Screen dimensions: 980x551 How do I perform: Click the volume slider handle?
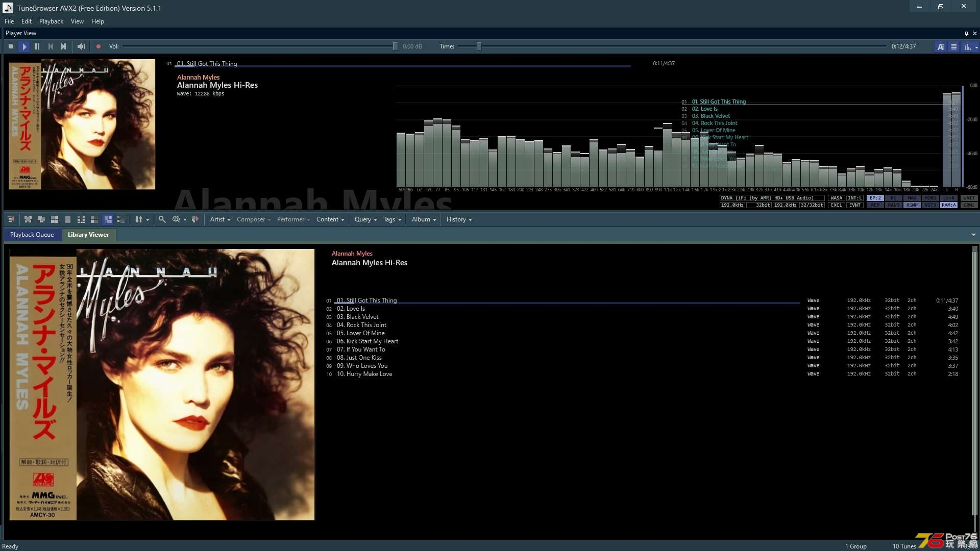tap(395, 46)
